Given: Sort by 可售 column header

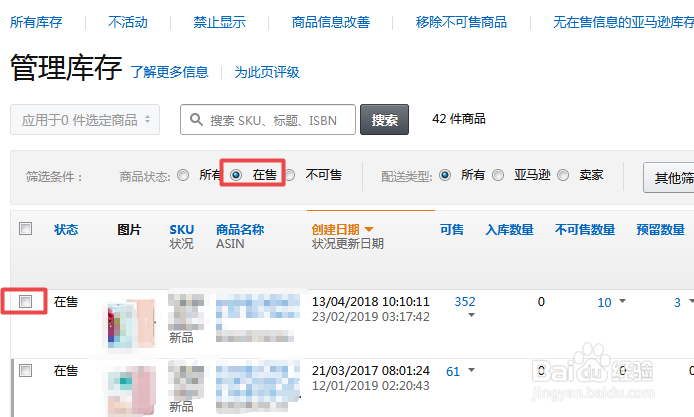Looking at the screenshot, I should pyautogui.click(x=452, y=229).
